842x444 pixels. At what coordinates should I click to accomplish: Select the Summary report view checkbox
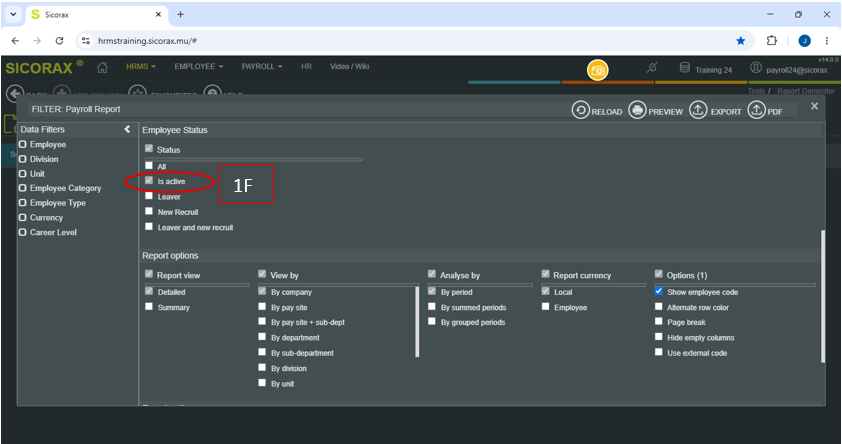click(149, 307)
